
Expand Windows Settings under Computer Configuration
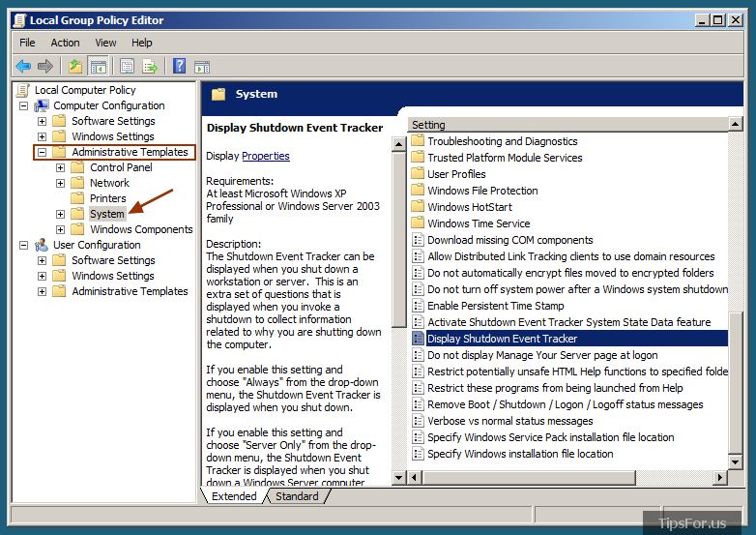pos(42,136)
